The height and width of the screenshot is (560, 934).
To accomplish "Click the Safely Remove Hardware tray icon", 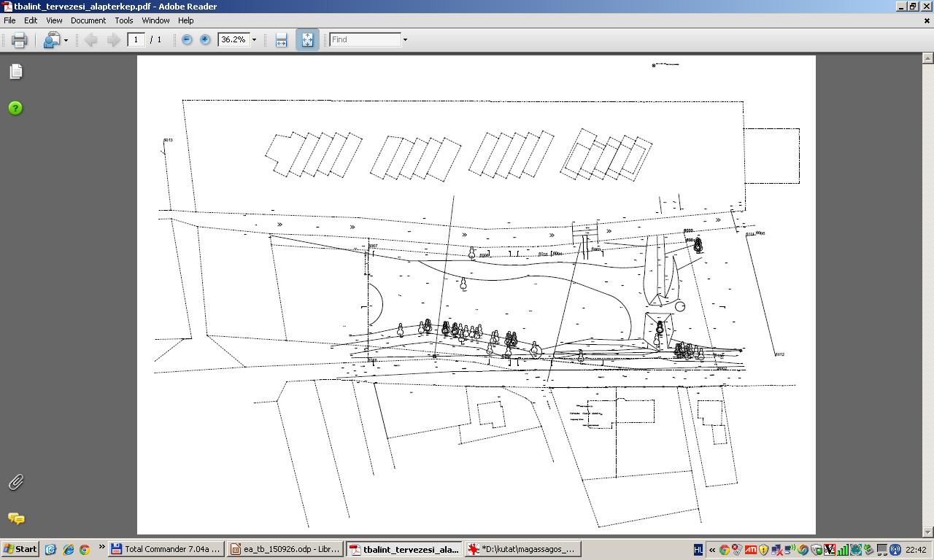I will (869, 550).
